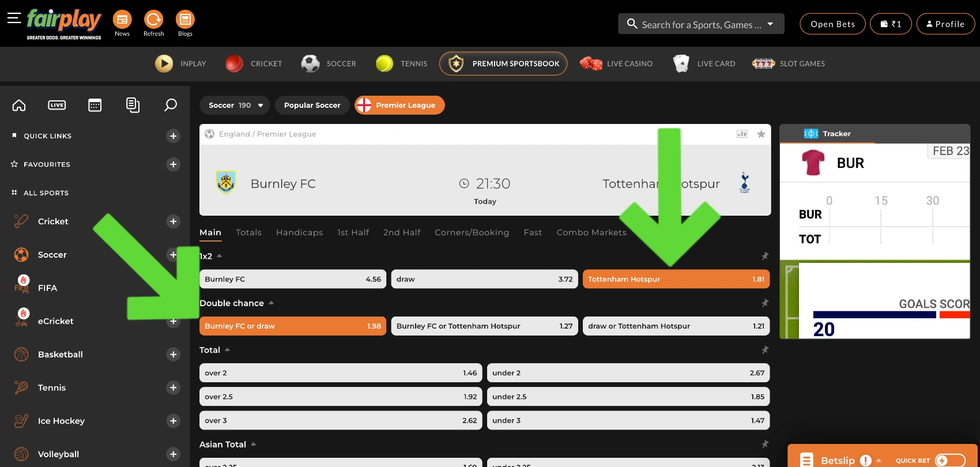Open the Soccer 190 dropdown
Viewport: 980px width, 467px height.
[235, 106]
